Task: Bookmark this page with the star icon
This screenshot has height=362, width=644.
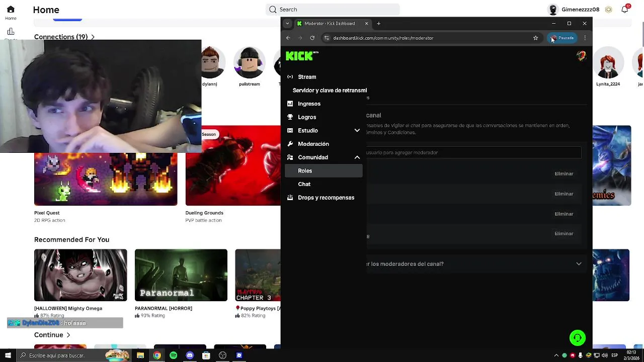Action: [x=536, y=38]
